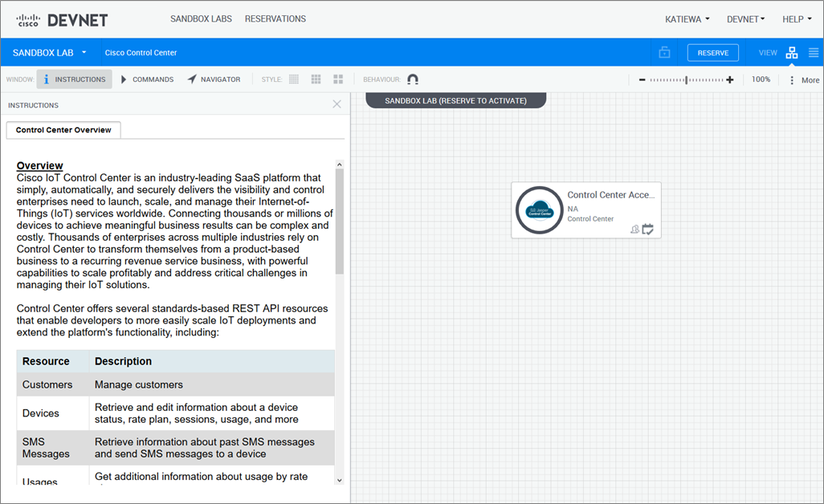The height and width of the screenshot is (504, 824).
Task: Switch to list view icon
Action: [814, 53]
